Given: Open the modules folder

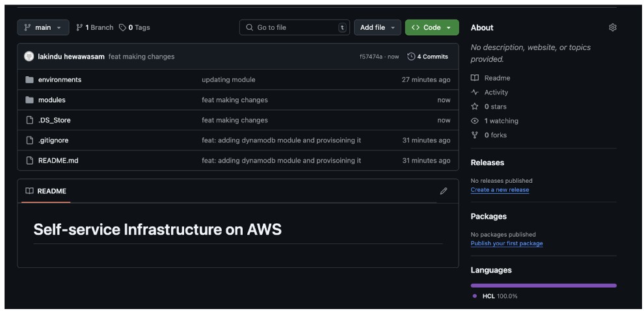Looking at the screenshot, I should pyautogui.click(x=52, y=100).
